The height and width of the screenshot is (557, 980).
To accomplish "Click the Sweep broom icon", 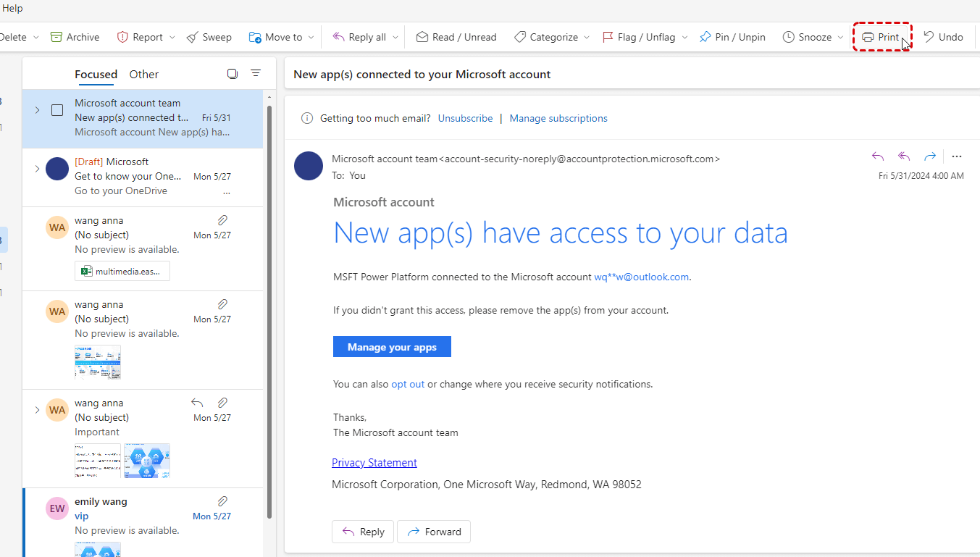I will (x=192, y=37).
